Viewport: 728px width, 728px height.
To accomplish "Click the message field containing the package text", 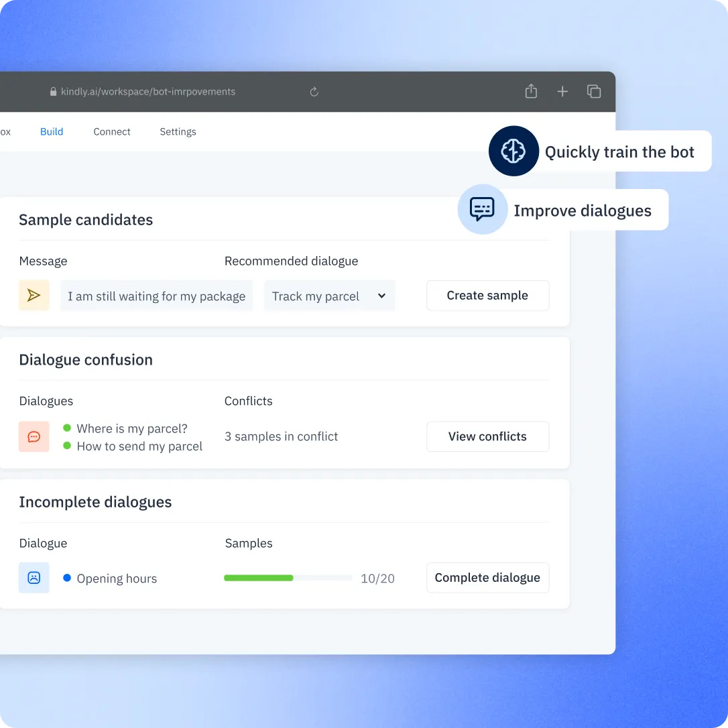I will [x=156, y=295].
